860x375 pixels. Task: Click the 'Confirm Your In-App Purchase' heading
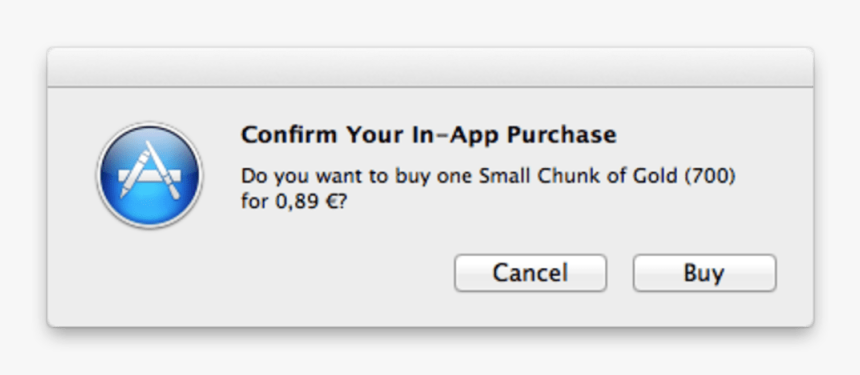(x=429, y=135)
